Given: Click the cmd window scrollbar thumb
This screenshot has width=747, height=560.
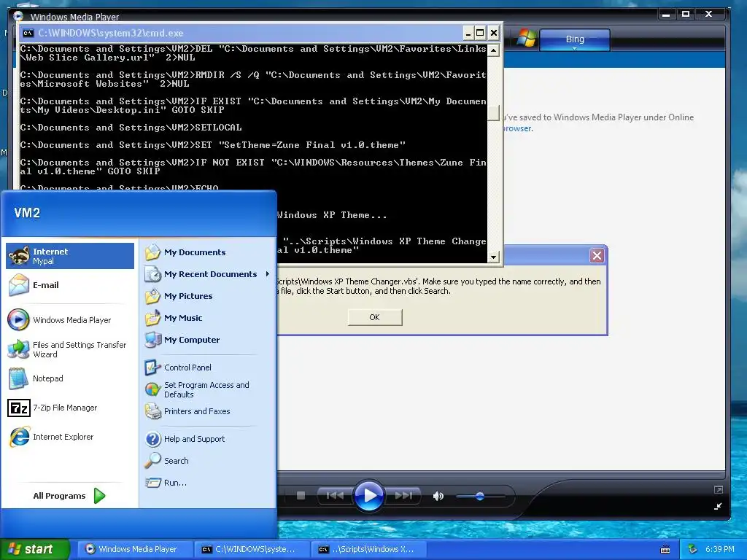Looking at the screenshot, I should point(494,113).
